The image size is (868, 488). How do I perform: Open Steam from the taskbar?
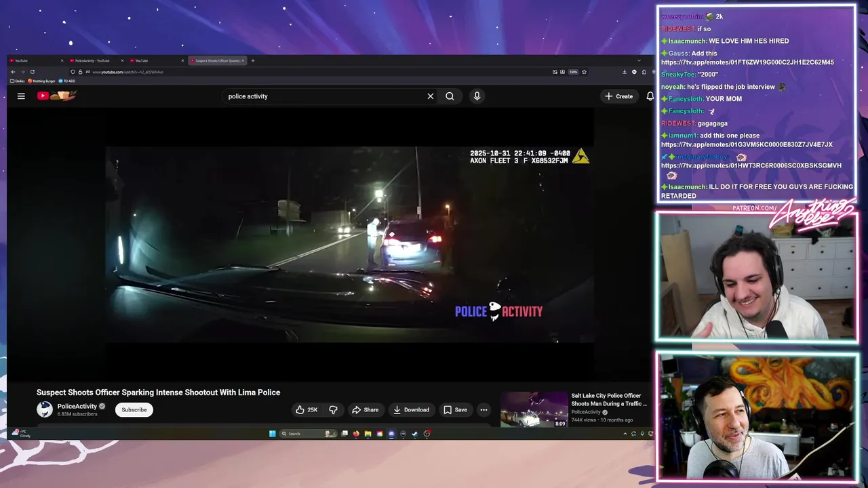point(414,434)
